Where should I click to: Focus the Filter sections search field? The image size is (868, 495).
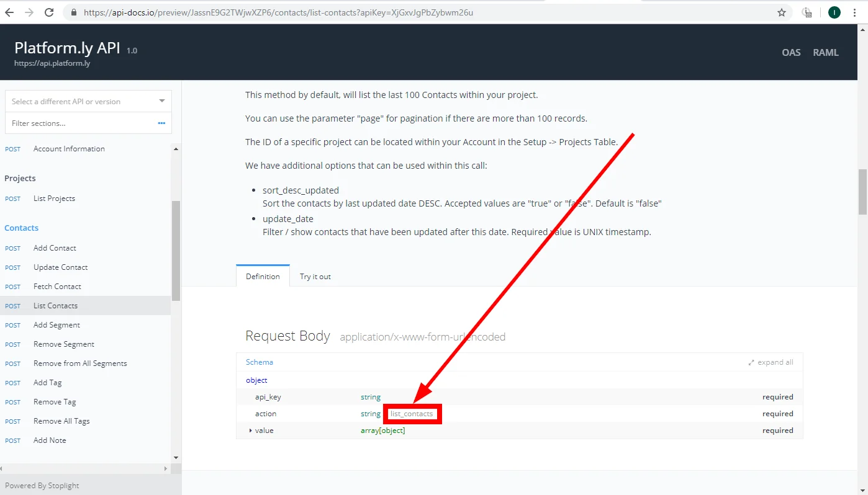click(88, 123)
